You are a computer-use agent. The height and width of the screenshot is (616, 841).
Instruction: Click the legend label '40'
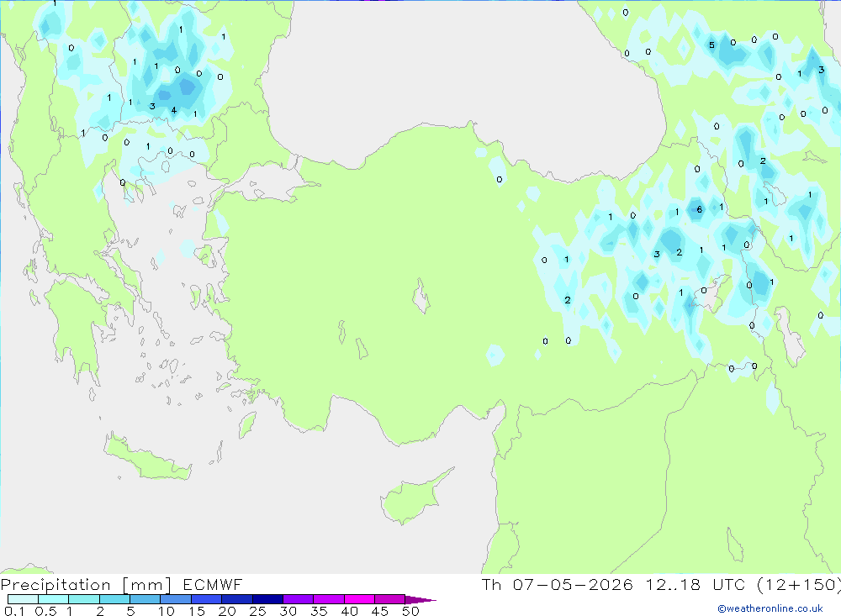(x=349, y=611)
